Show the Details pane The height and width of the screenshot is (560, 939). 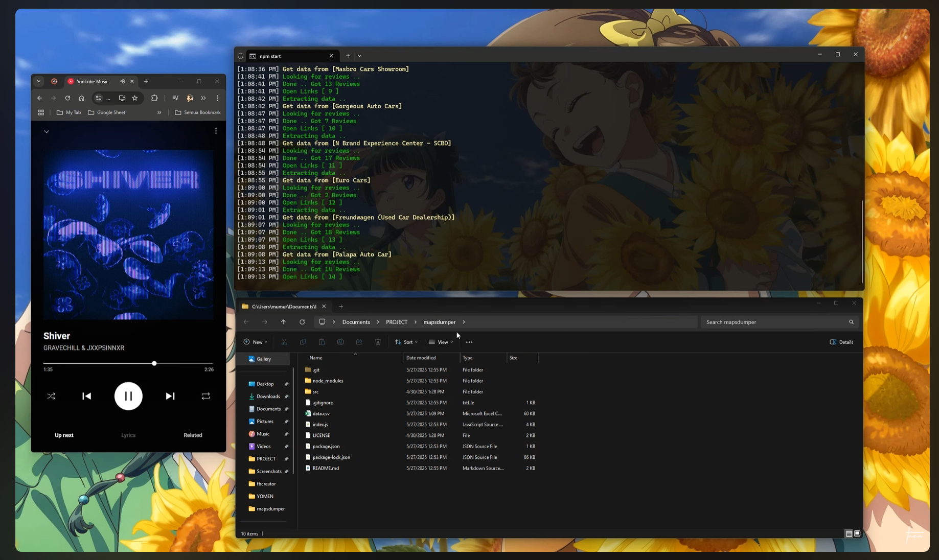pos(841,342)
